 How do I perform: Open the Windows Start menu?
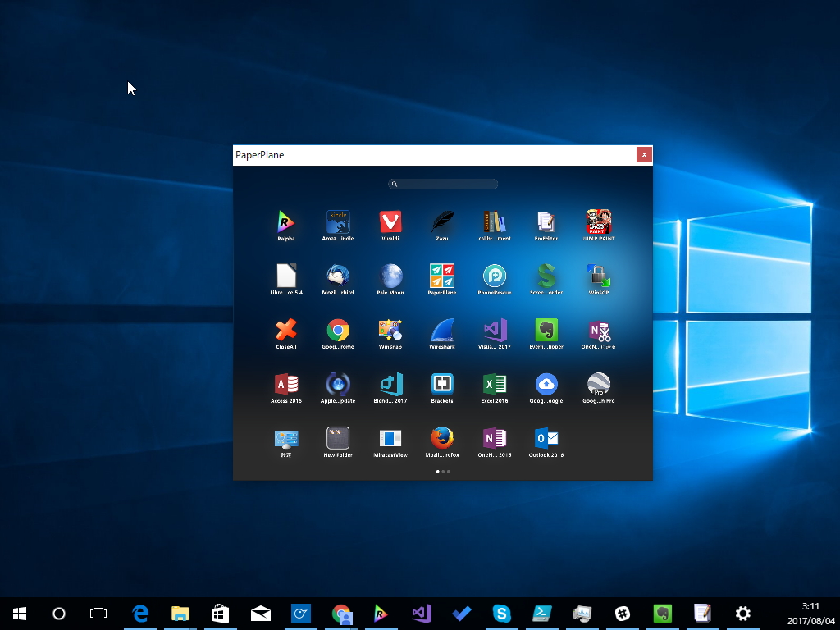point(20,614)
